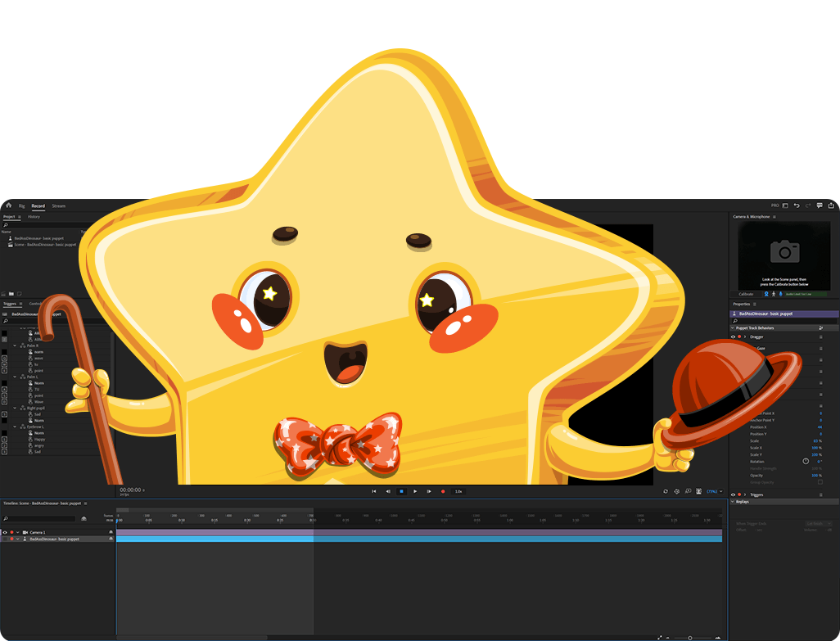Click the Rotation dial in Properties
840x641 pixels.
pyautogui.click(x=806, y=461)
